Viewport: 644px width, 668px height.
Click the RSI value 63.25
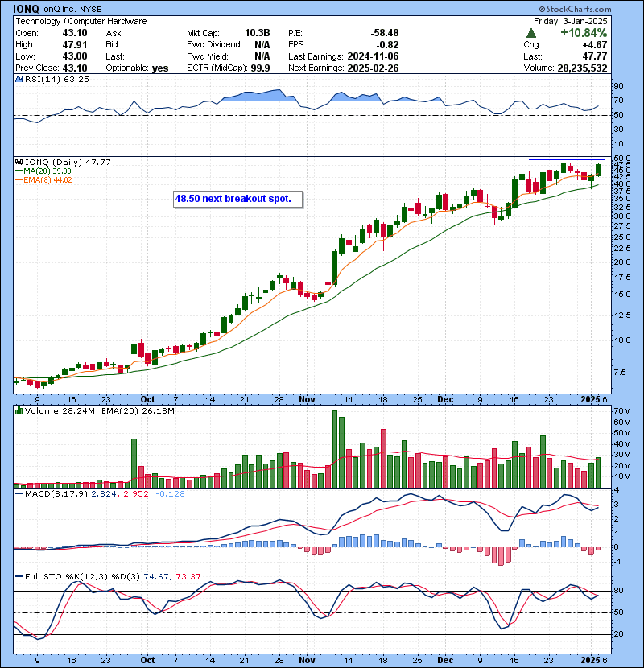tap(78, 79)
